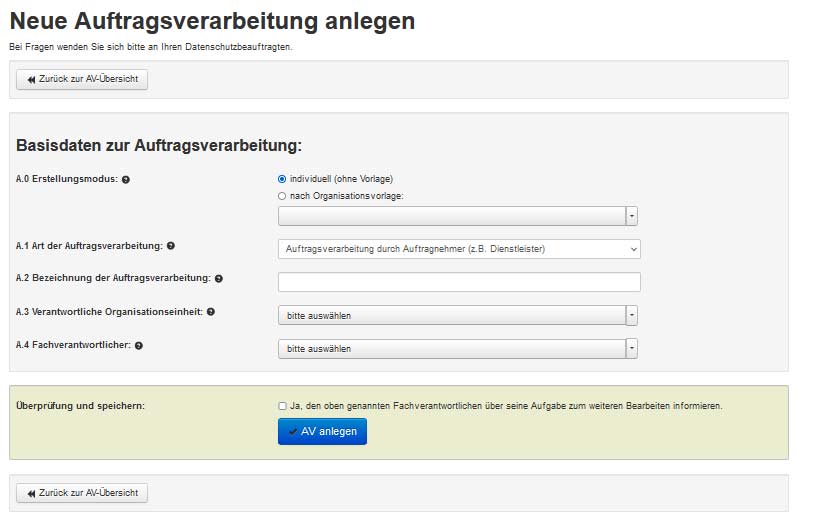Expand Verantwortliche Organisationseinheit 'bitte auswählen' dropdown
The height and width of the screenshot is (523, 833).
coord(457,316)
